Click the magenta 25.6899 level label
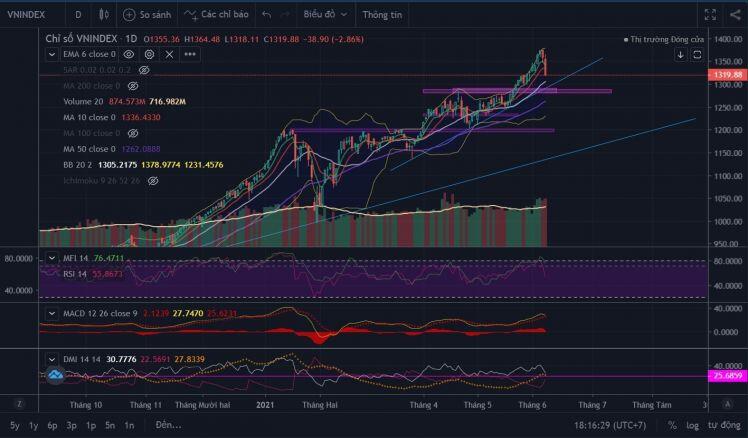 pyautogui.click(x=727, y=376)
